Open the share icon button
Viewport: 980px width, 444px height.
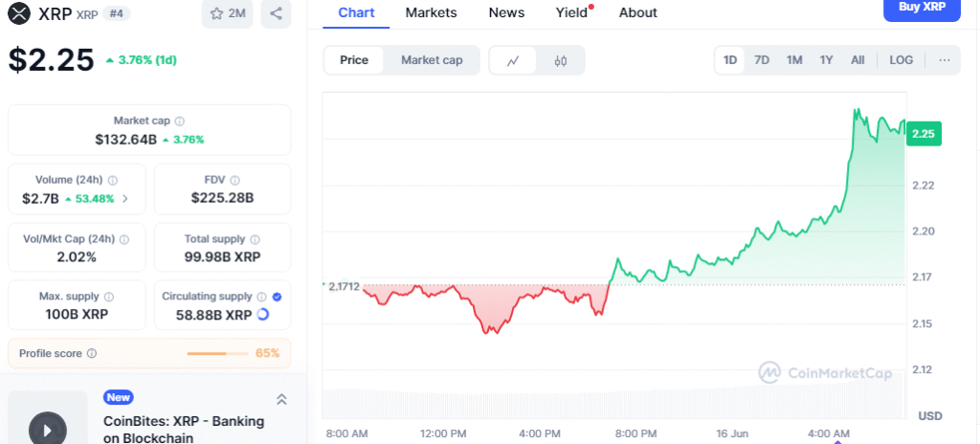[x=277, y=13]
